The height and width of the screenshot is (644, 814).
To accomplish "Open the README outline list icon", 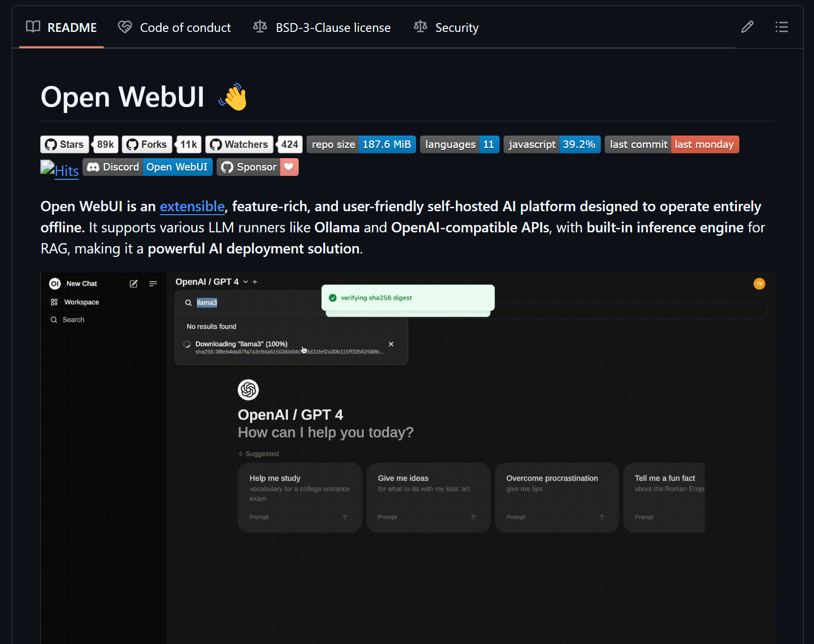I will click(x=782, y=27).
